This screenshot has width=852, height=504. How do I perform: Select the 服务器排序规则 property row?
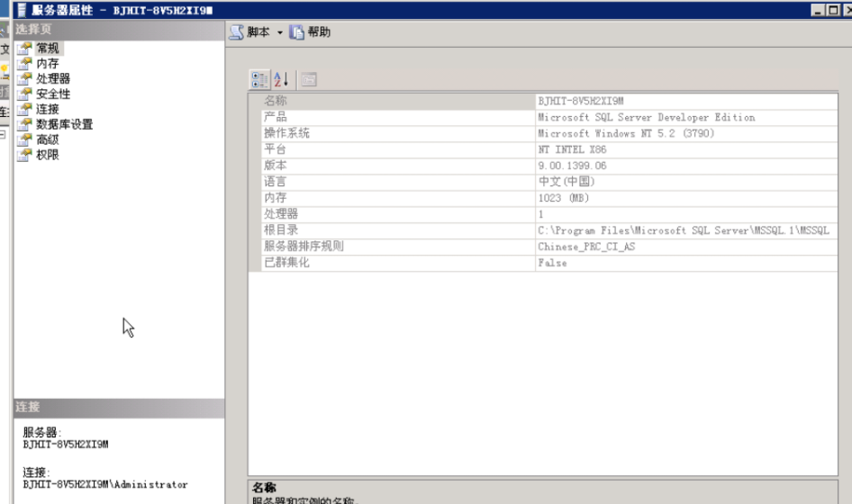pyautogui.click(x=549, y=247)
